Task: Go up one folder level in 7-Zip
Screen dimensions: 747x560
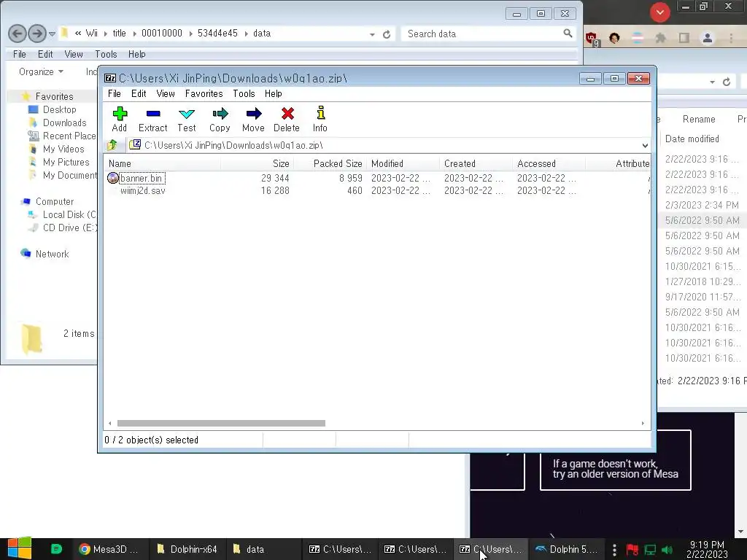Action: pos(113,145)
